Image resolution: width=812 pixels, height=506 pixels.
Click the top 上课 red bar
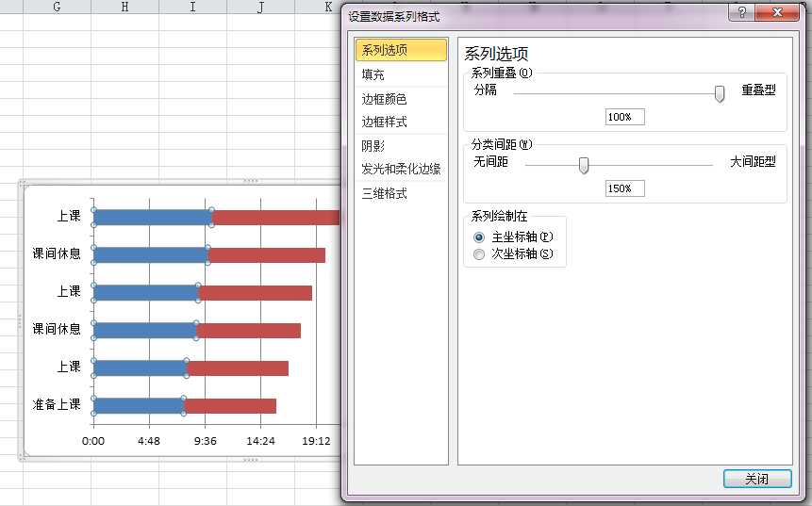(276, 218)
